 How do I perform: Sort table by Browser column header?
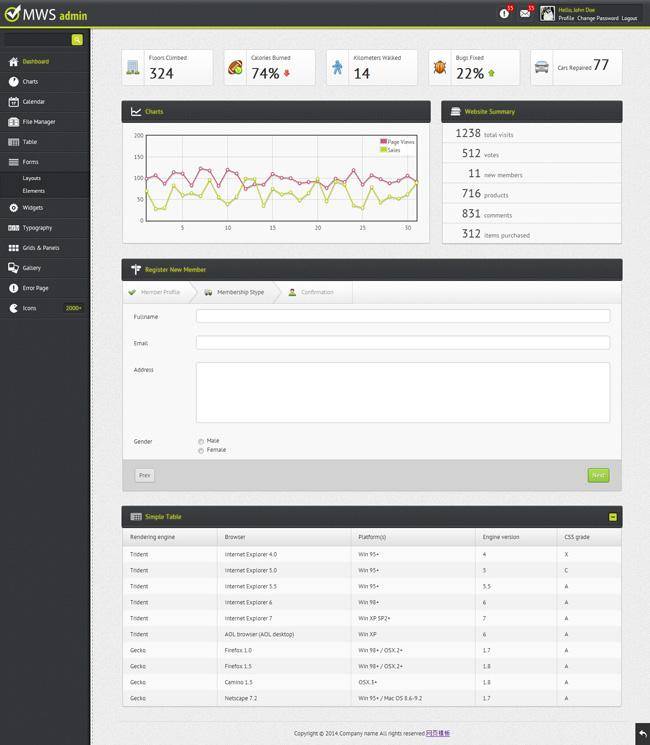point(235,537)
